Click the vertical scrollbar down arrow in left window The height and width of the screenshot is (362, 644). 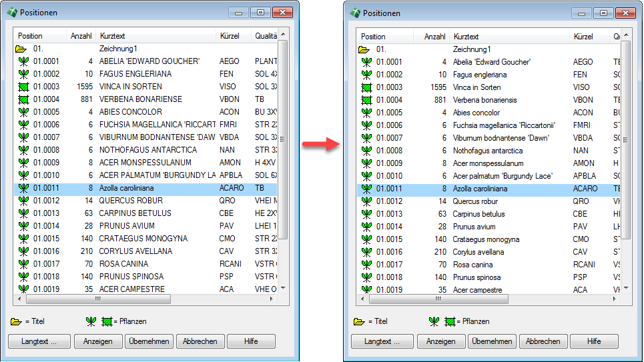tap(282, 288)
